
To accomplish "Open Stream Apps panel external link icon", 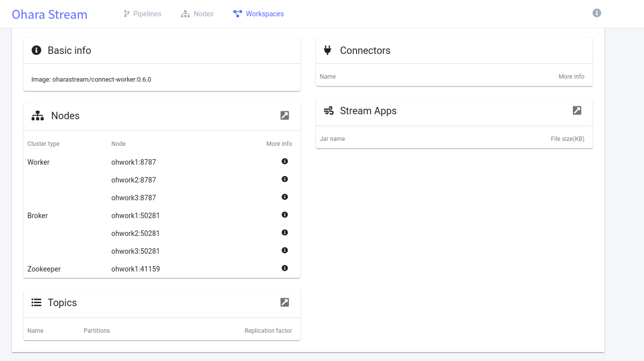I will pos(577,110).
